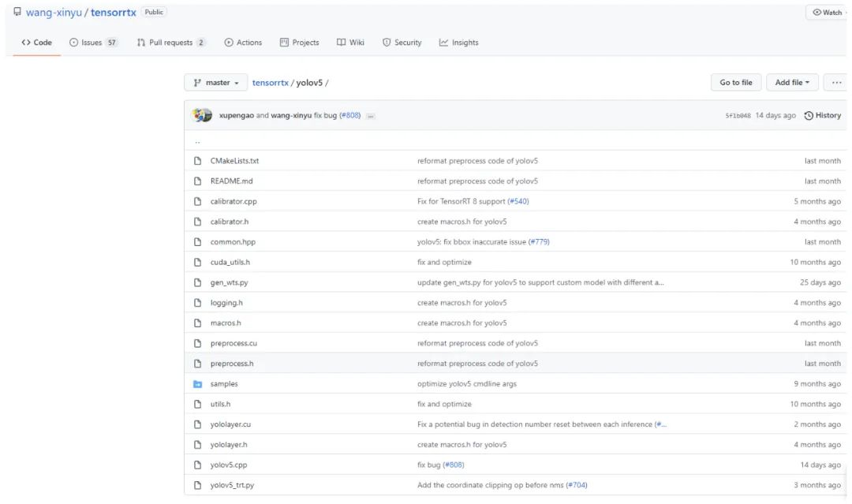Open the Pull requests tab

point(171,43)
